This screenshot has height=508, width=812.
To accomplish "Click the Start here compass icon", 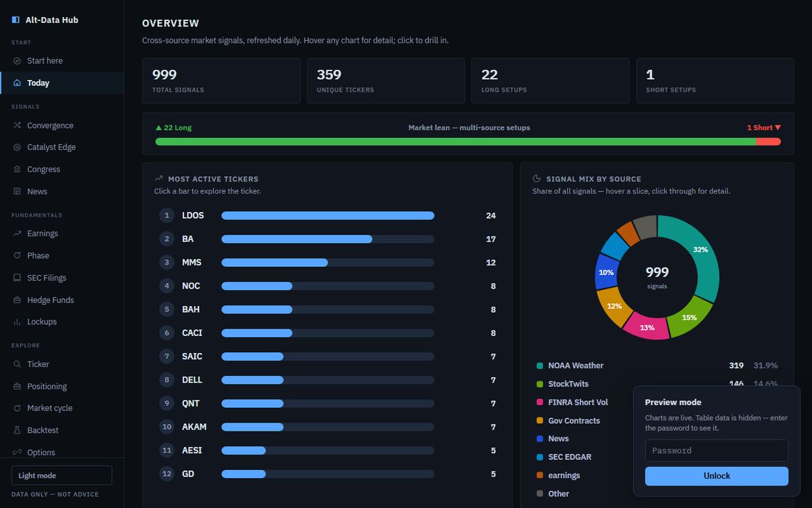I will (17, 61).
